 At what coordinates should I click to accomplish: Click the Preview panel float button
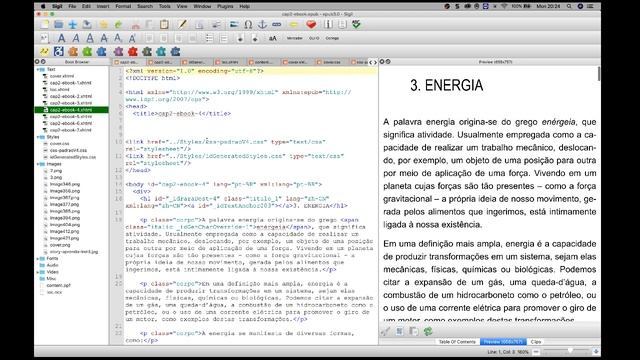click(388, 62)
